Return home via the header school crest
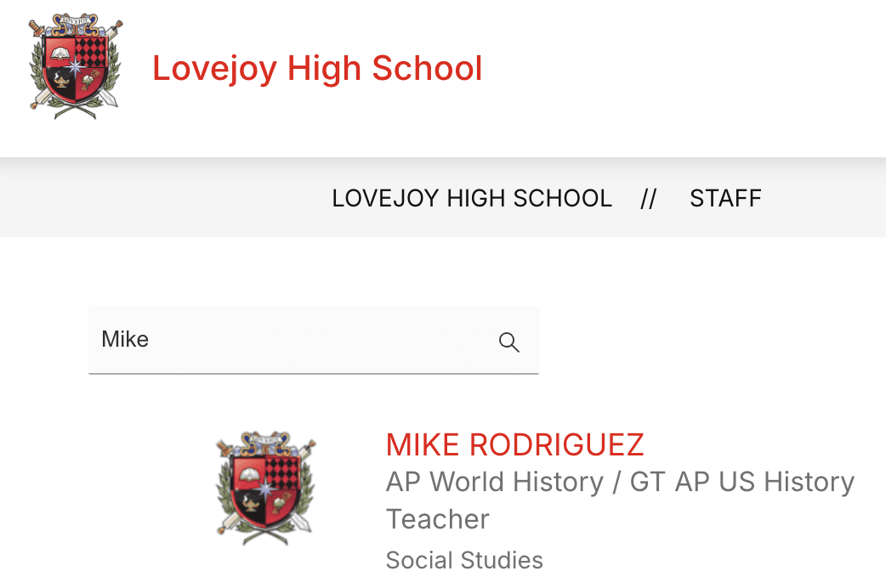The height and width of the screenshot is (588, 886). 76,66
